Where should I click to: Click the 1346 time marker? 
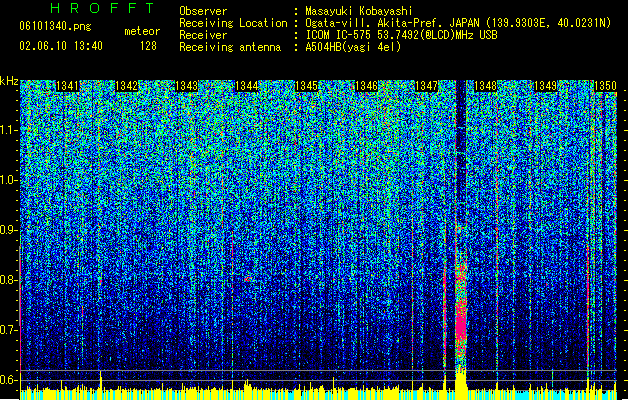click(366, 86)
